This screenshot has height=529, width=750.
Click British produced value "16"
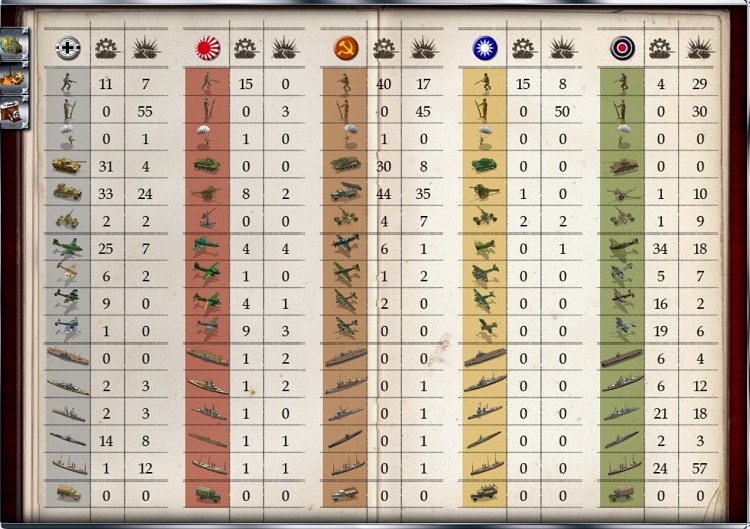(x=661, y=304)
